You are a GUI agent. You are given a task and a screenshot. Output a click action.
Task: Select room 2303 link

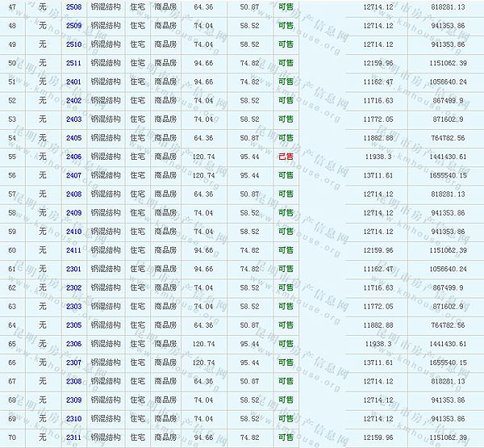73,307
